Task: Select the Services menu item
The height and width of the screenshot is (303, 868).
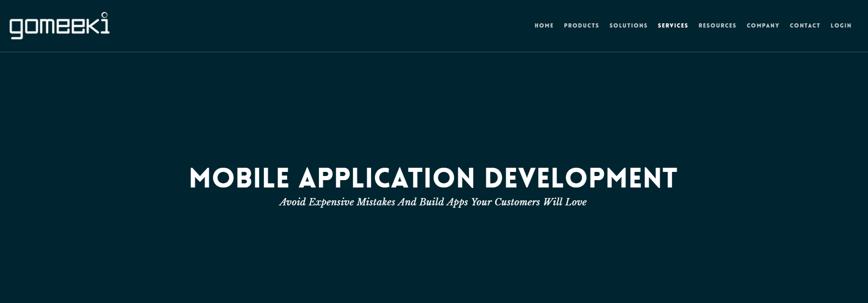Action: [x=673, y=26]
